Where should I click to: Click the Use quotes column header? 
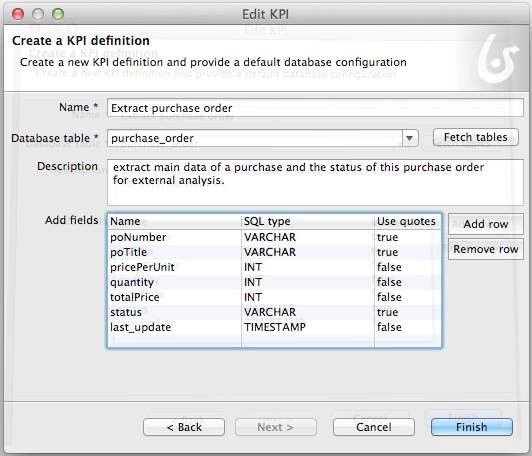pos(408,221)
